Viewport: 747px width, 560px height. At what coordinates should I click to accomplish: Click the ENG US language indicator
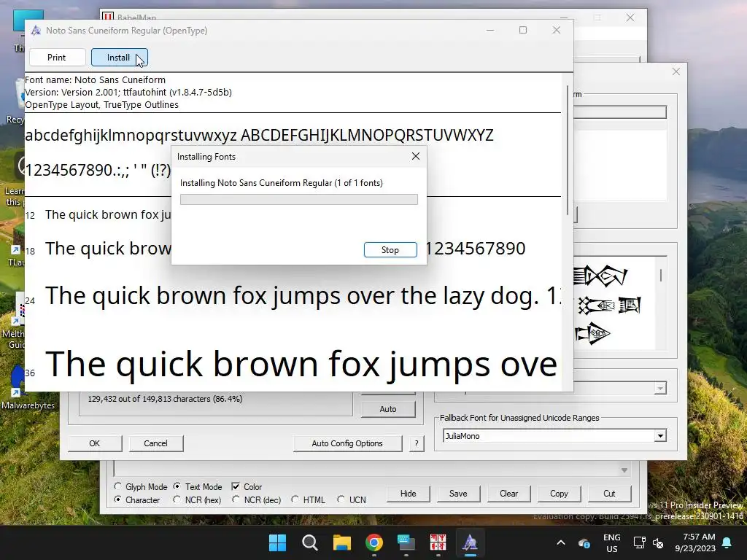612,542
